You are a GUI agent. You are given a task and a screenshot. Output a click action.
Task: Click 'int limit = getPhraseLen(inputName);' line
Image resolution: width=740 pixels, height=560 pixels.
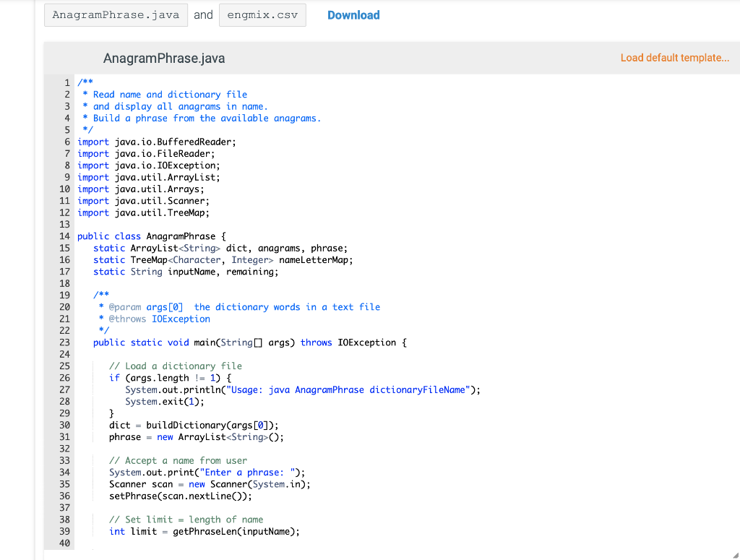205,531
